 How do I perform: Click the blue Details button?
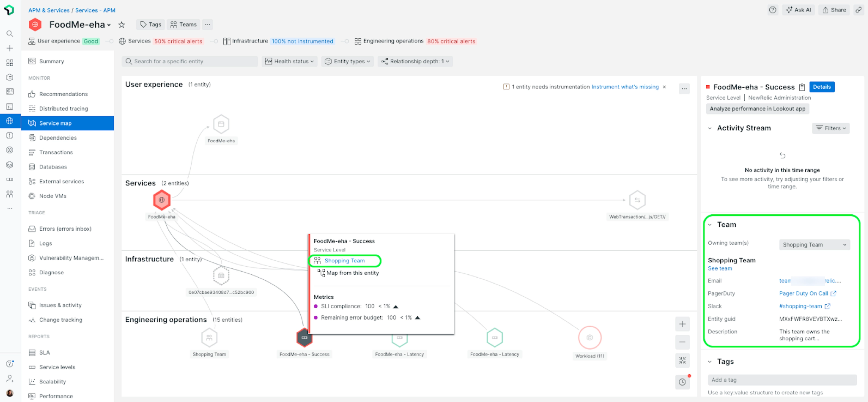point(821,87)
